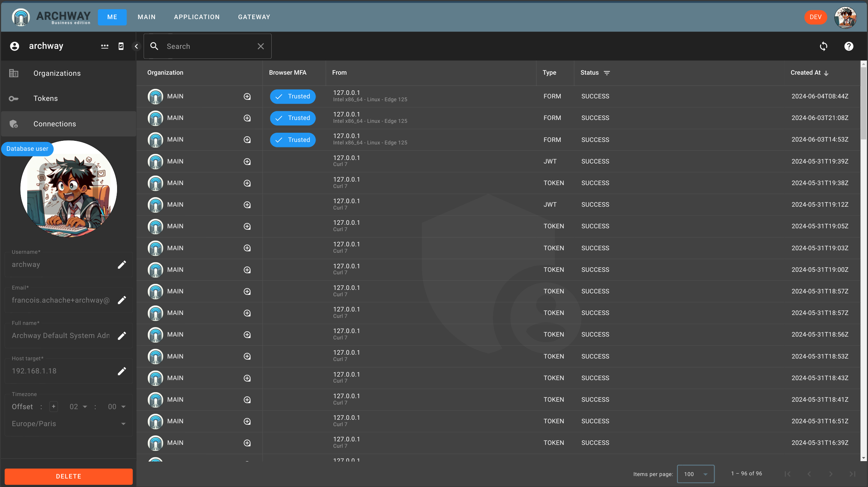Toggle the timezone offset plus sign
This screenshot has width=868, height=487.
[x=54, y=407]
